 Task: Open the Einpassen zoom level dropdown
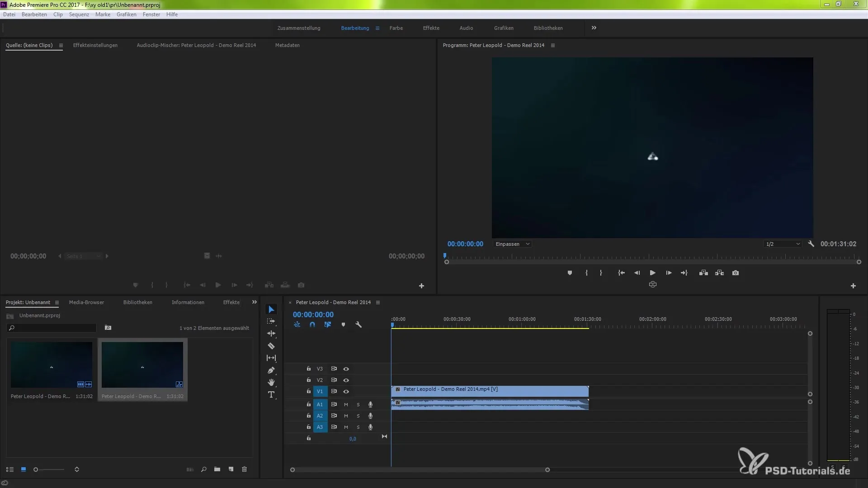(x=512, y=244)
